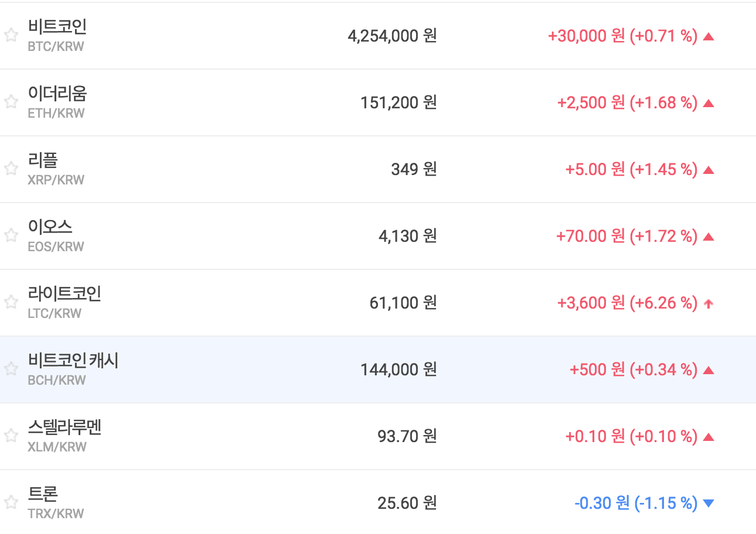Click the red up arrow for Bitcoin

point(708,36)
